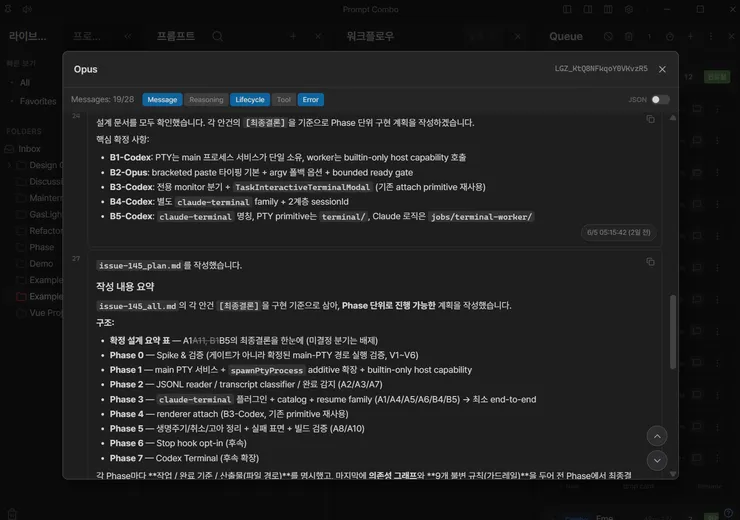Close the 프롬프트 panel

(x=318, y=36)
